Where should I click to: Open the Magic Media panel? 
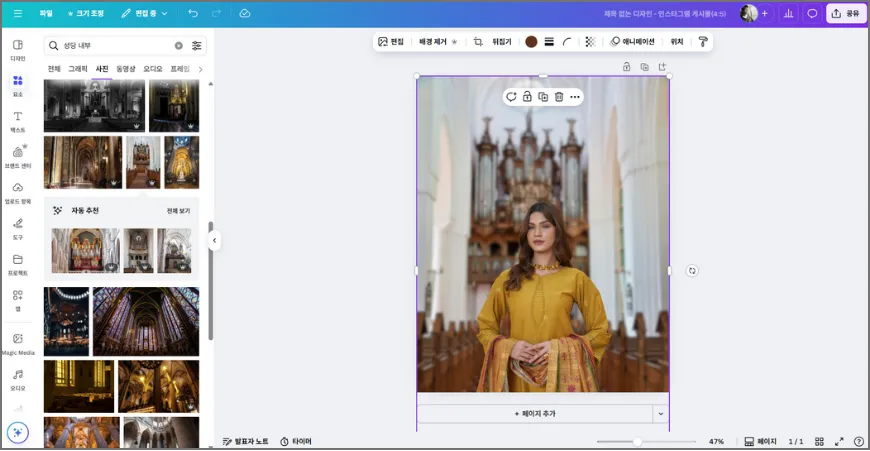(18, 344)
